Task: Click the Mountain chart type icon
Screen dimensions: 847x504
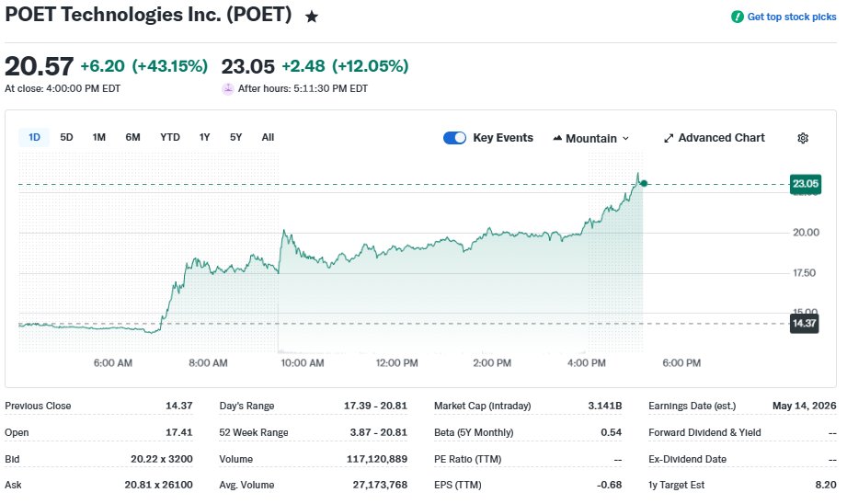Action: [x=557, y=138]
